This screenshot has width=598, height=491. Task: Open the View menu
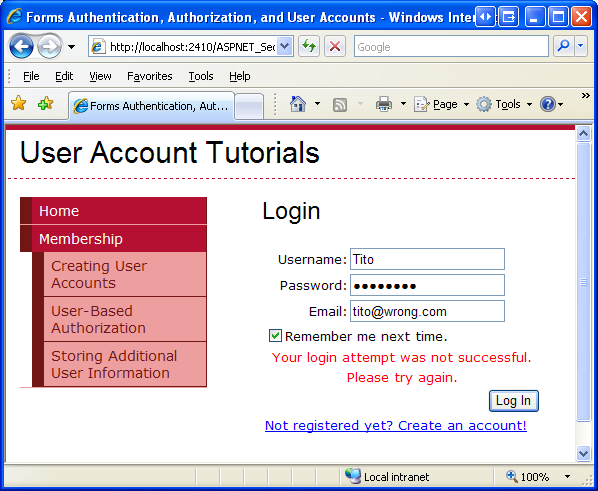tap(100, 76)
